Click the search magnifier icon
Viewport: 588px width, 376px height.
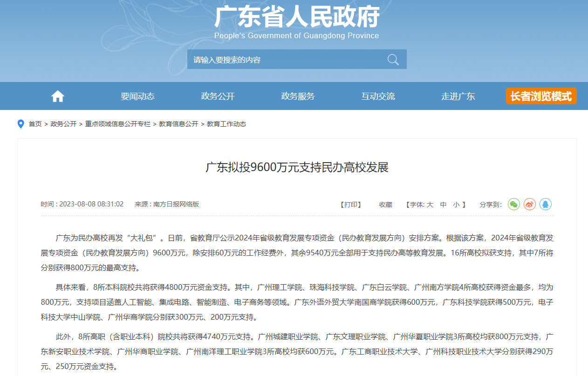click(393, 60)
